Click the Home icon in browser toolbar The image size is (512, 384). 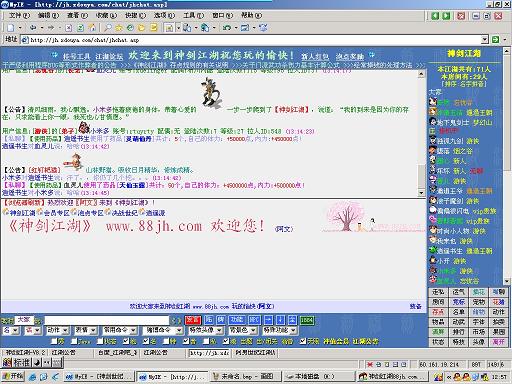tap(92, 28)
